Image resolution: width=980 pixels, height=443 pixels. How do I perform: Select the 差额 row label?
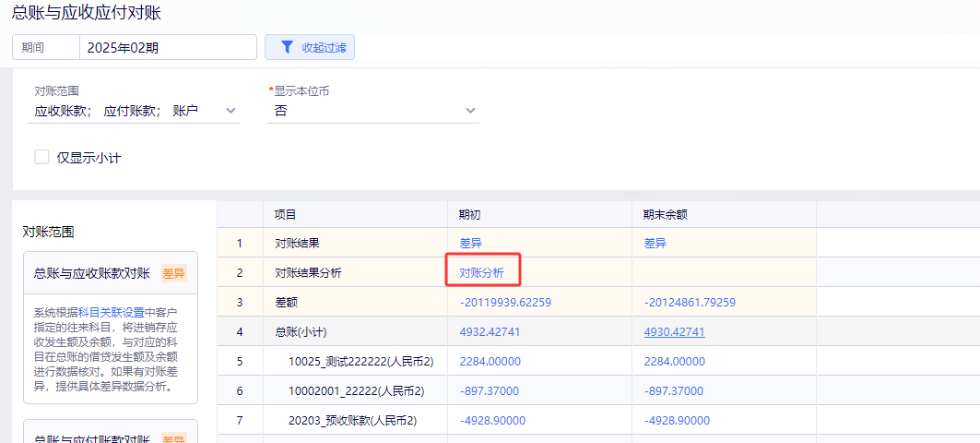[x=286, y=302]
